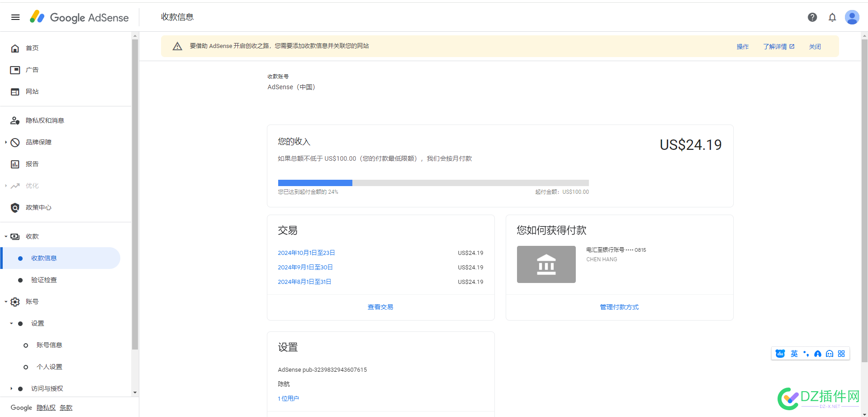Click the warning triangle in the banner
The image size is (868, 417).
(177, 46)
